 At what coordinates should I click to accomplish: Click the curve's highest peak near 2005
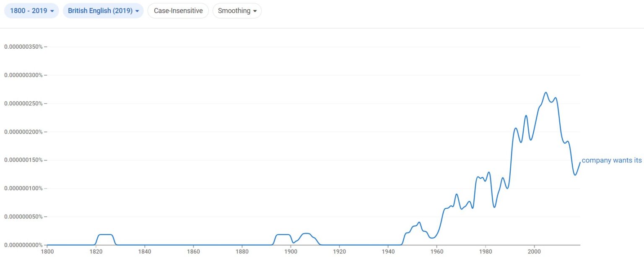coord(546,92)
